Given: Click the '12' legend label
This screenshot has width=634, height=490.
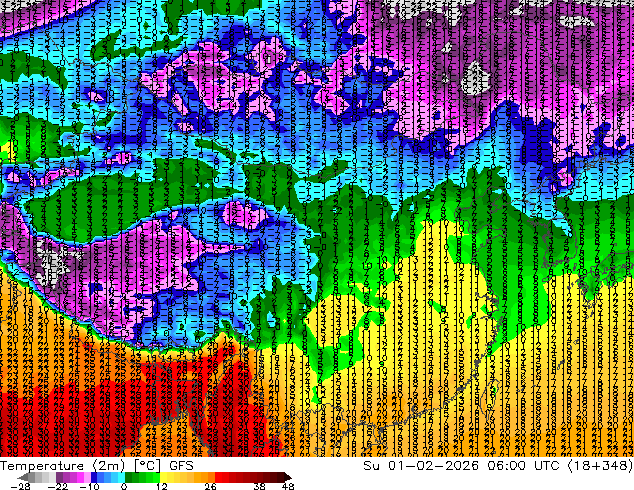Looking at the screenshot, I should point(162,486).
